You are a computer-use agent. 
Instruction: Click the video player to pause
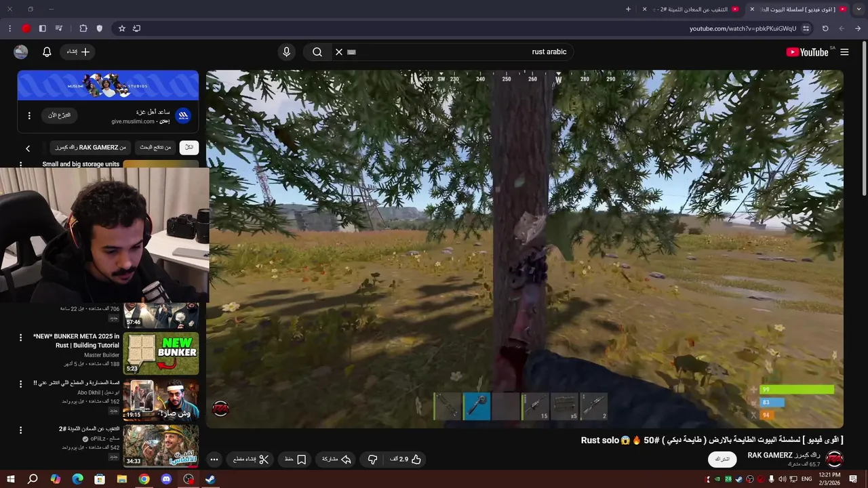(x=525, y=249)
